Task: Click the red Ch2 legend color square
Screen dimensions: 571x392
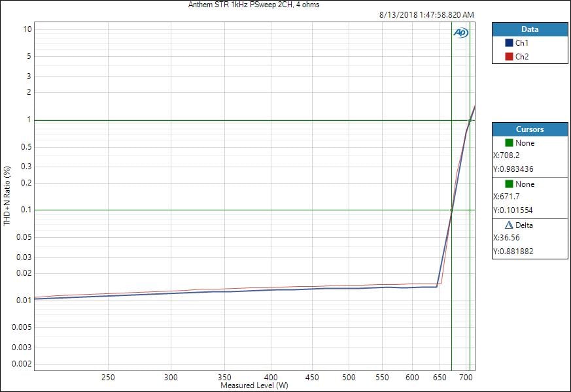Action: (509, 57)
